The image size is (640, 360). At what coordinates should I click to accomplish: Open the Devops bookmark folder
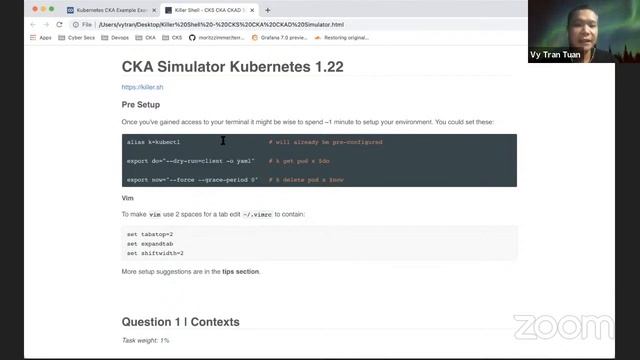pyautogui.click(x=115, y=38)
